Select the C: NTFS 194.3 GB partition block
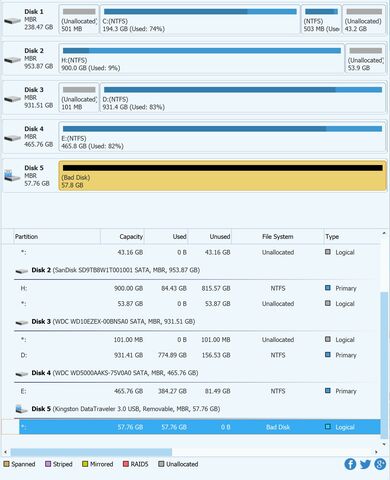The image size is (390, 480). (200, 19)
